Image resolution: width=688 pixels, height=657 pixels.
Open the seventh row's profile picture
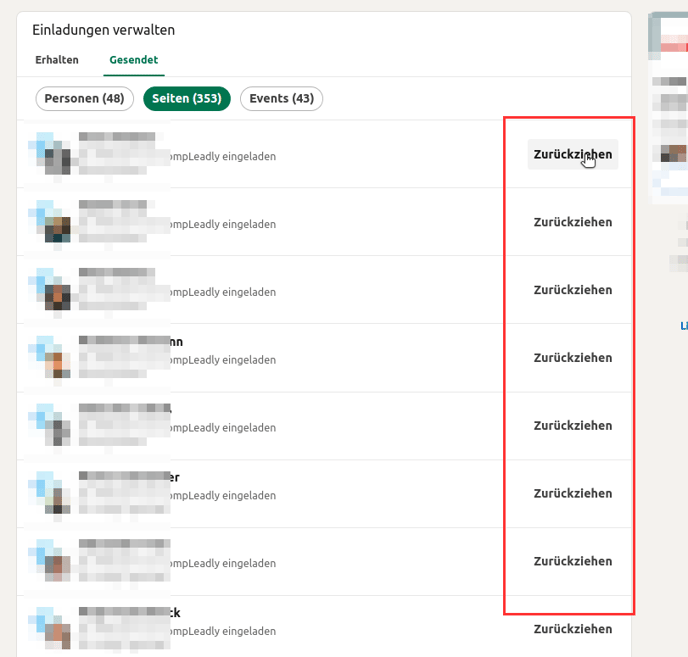pyautogui.click(x=52, y=561)
